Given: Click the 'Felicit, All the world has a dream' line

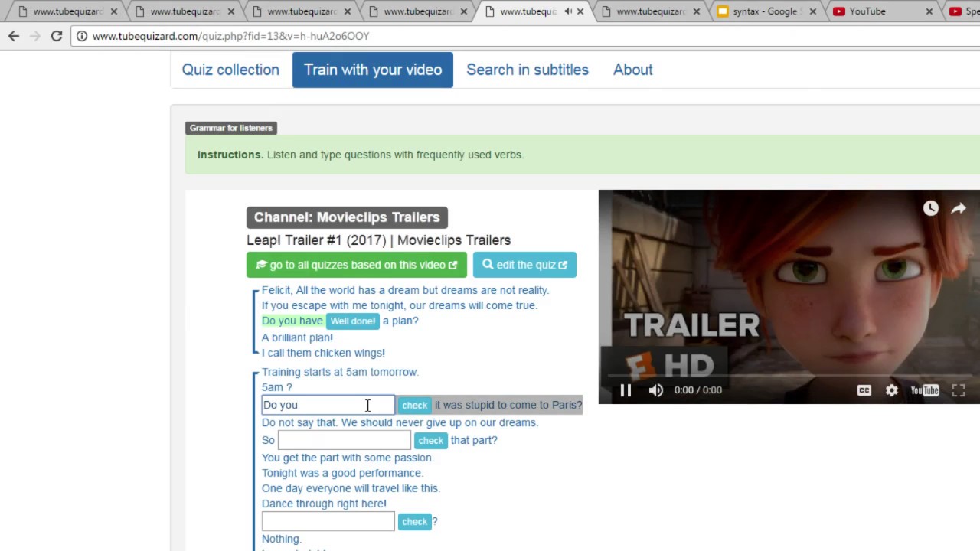Looking at the screenshot, I should point(405,290).
